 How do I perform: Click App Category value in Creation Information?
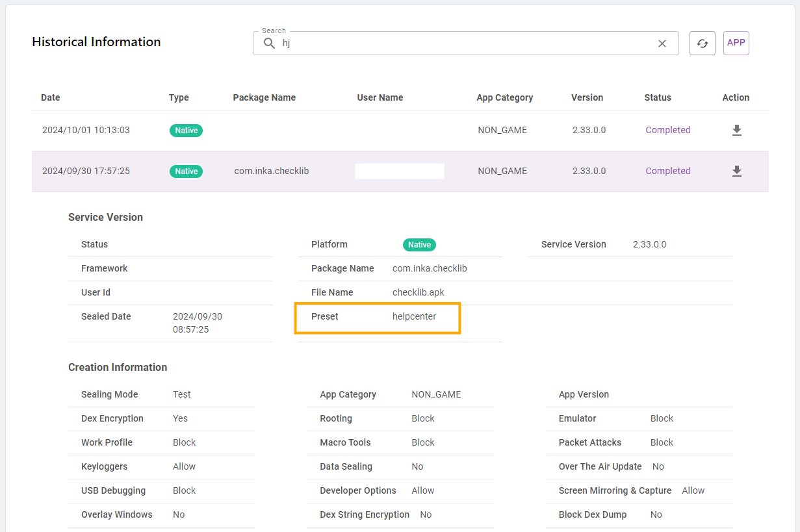436,394
